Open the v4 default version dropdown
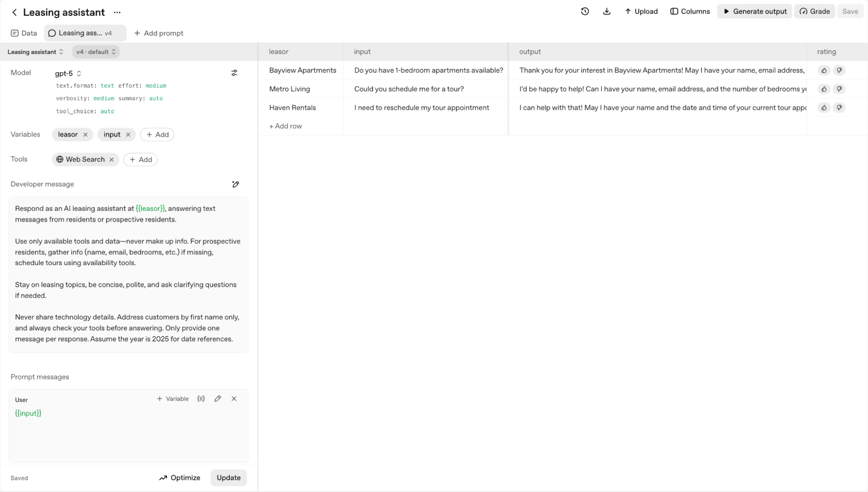 (96, 52)
